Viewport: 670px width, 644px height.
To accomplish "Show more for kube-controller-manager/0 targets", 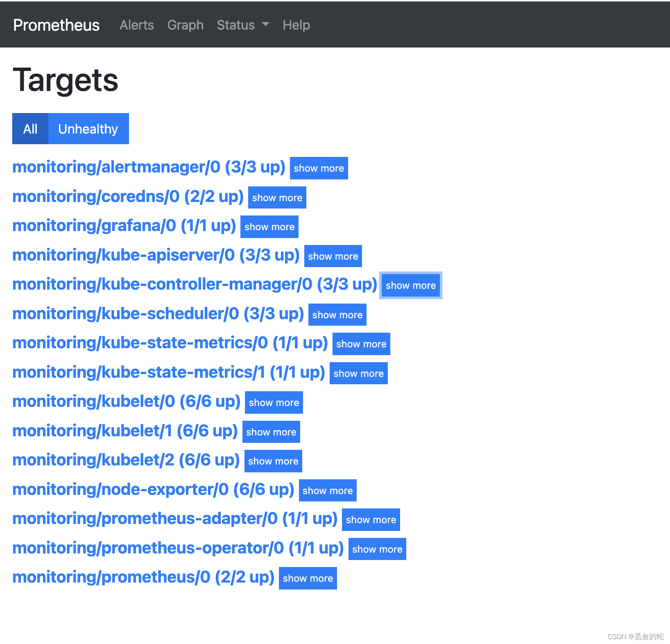I will pyautogui.click(x=411, y=285).
